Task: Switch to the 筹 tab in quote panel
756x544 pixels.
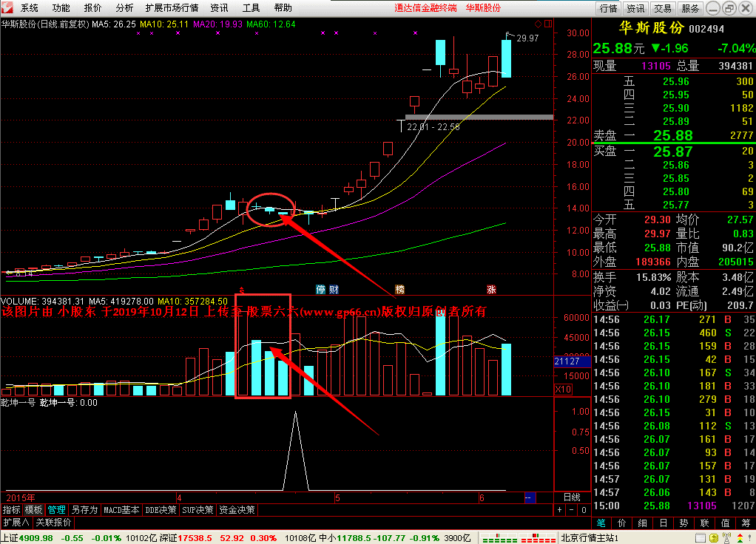Action: (x=746, y=523)
